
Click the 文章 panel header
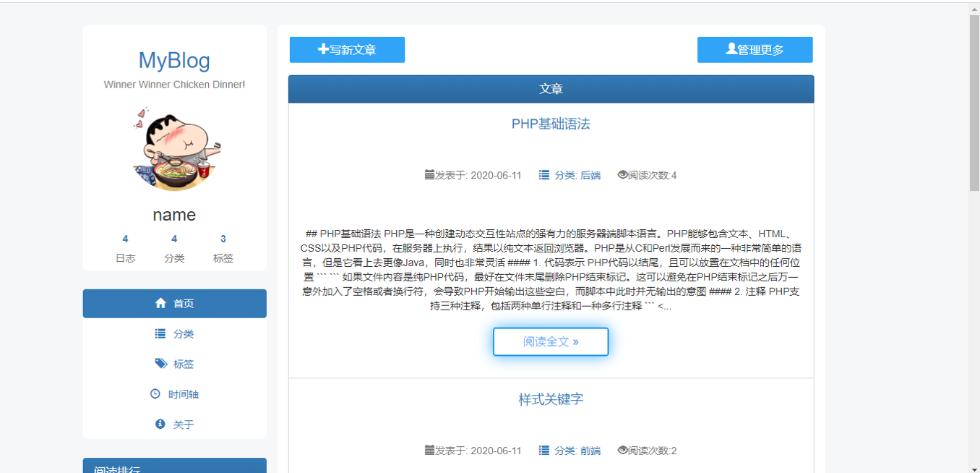click(x=551, y=89)
